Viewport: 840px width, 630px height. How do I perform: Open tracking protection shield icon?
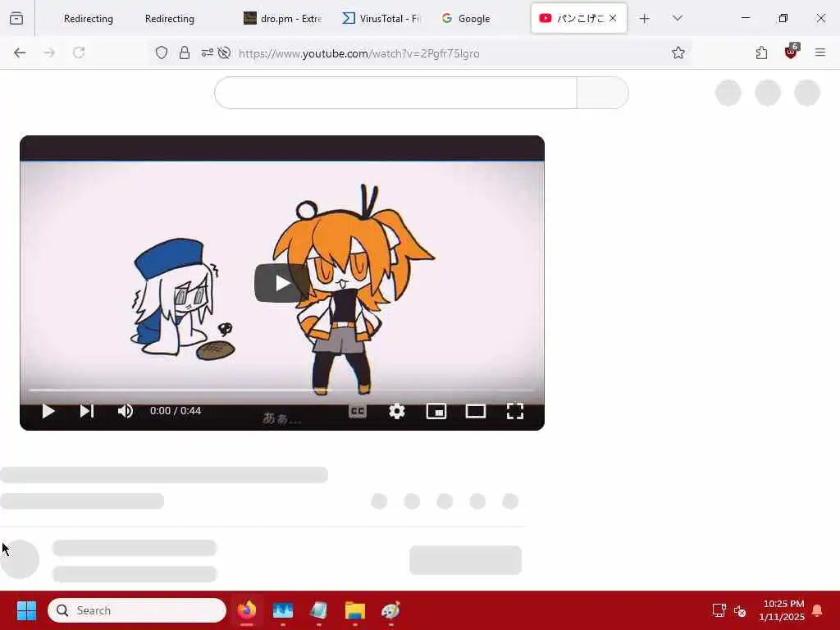point(162,52)
